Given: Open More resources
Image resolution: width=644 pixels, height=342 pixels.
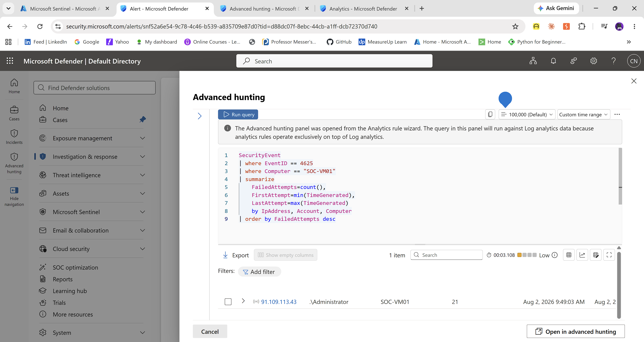Looking at the screenshot, I should (x=73, y=314).
